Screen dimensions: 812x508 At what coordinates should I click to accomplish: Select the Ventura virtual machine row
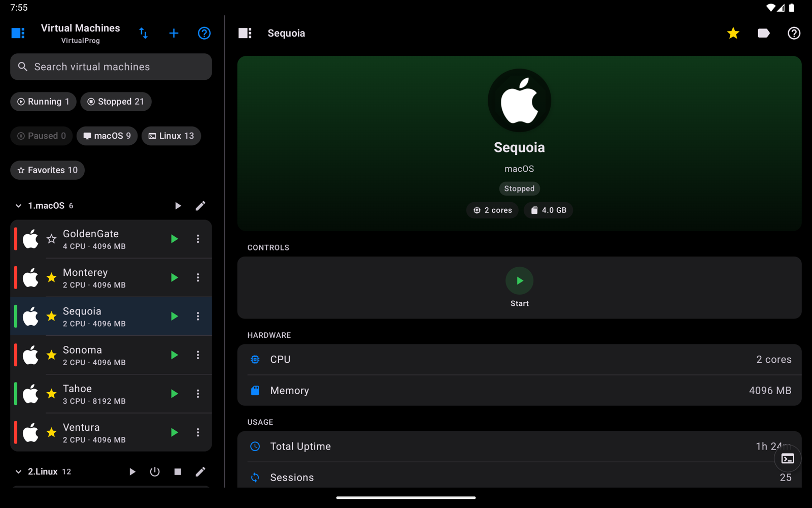(111, 432)
